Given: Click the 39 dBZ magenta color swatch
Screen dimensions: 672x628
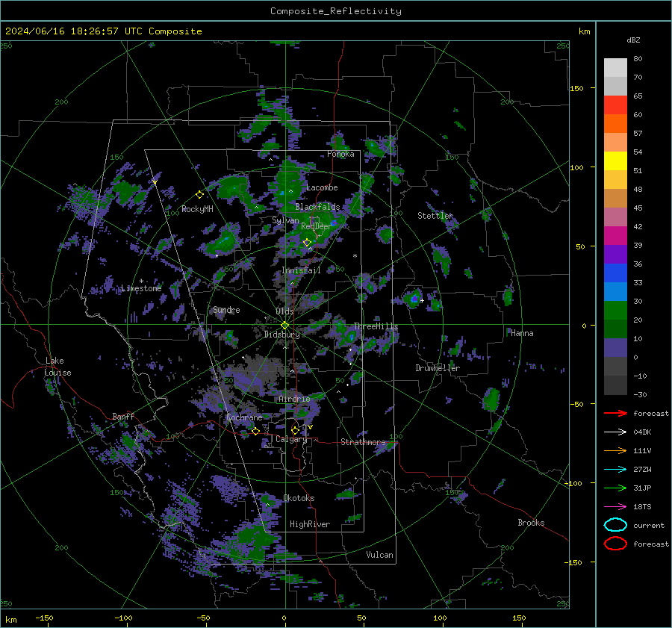Looking at the screenshot, I should [x=615, y=236].
